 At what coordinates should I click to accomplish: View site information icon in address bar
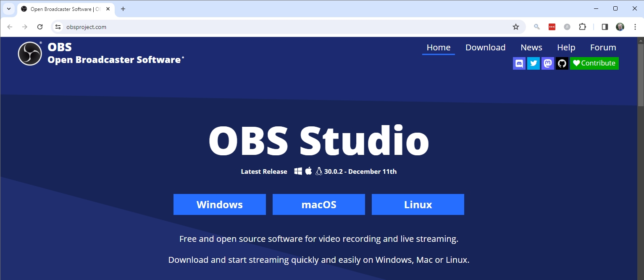click(x=58, y=27)
